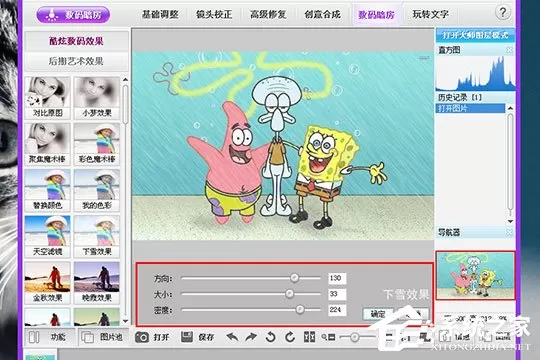Viewport: 540px width, 360px height.
Task: Rotate image counterclockwise
Action: [271, 337]
